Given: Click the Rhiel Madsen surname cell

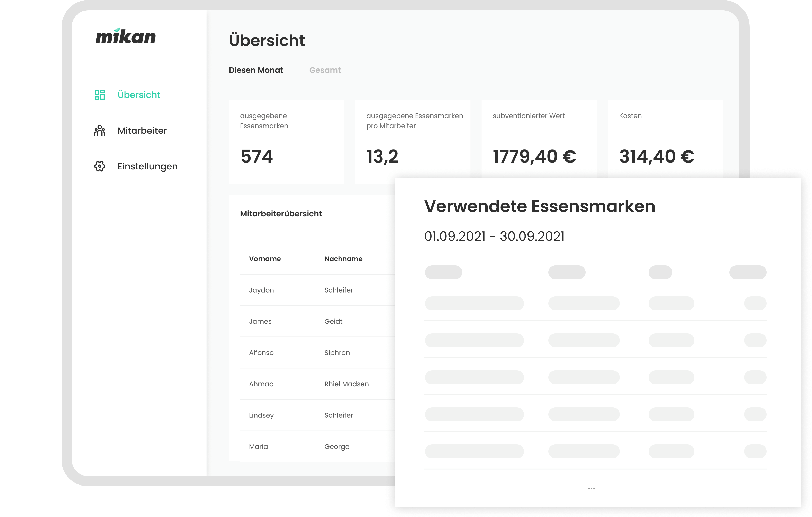Looking at the screenshot, I should pos(346,384).
